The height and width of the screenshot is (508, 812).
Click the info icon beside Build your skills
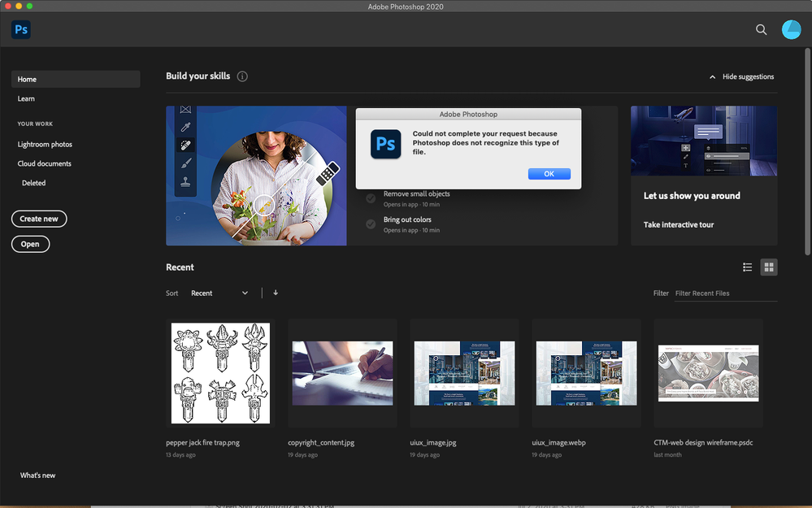[x=242, y=76]
